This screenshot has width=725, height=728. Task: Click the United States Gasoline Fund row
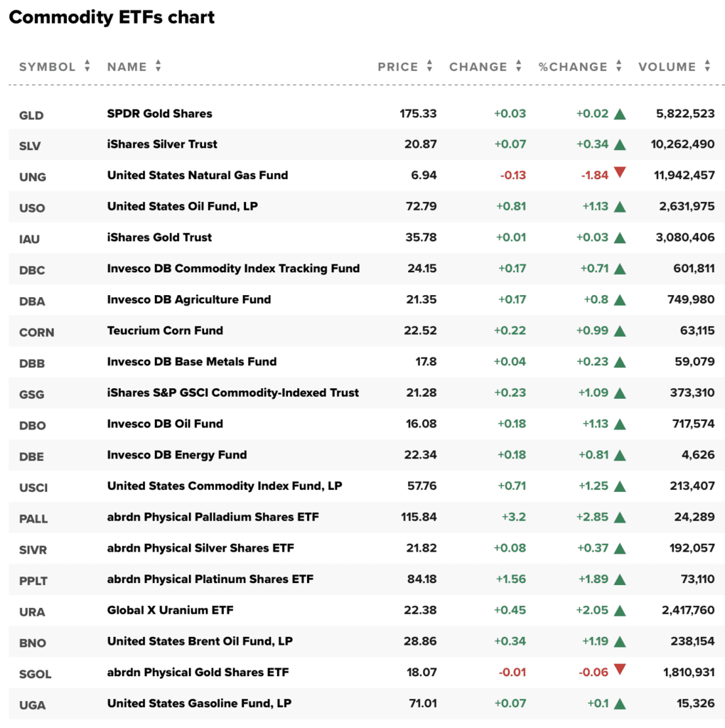click(x=199, y=703)
